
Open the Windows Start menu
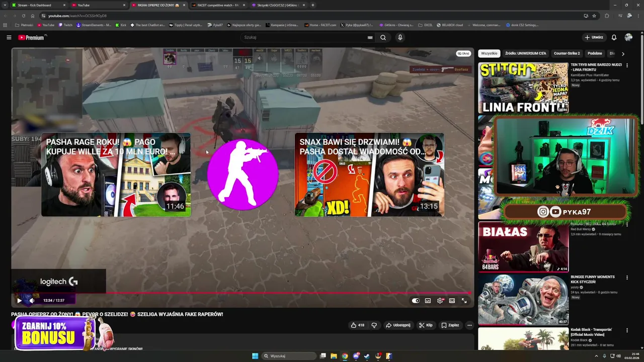[255, 356]
